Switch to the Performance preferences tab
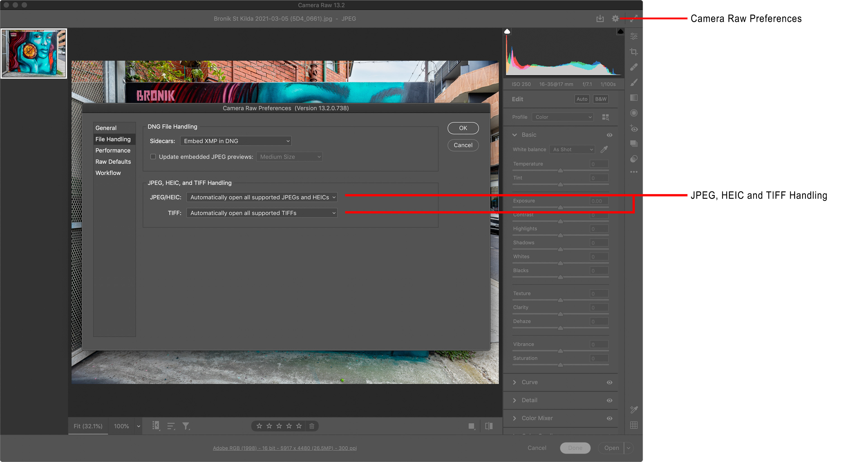868x462 pixels. click(113, 150)
